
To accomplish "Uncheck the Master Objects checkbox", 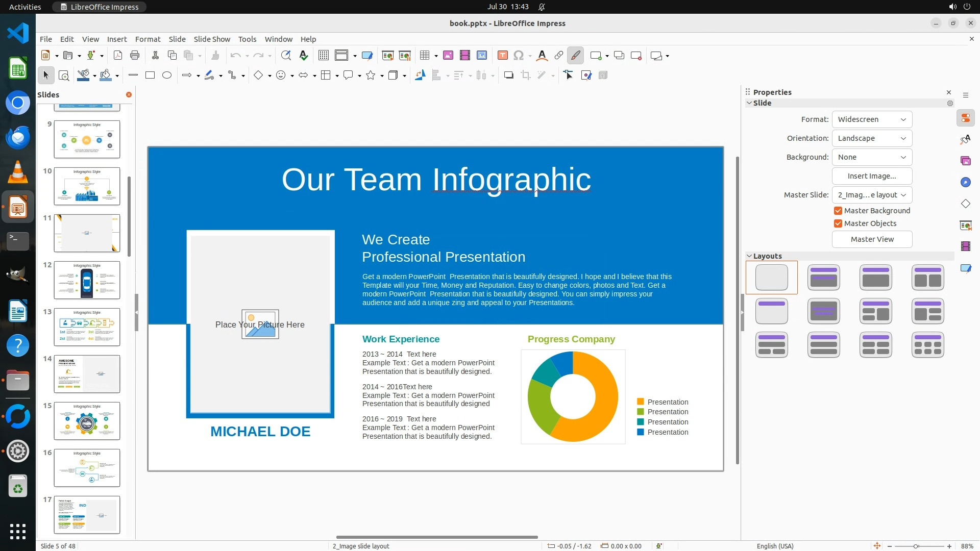I will point(838,223).
